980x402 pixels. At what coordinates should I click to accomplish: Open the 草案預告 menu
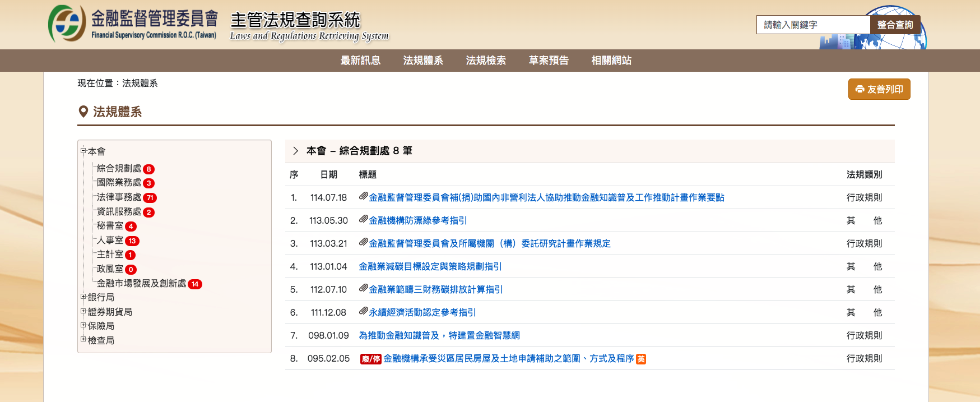[x=549, y=61]
